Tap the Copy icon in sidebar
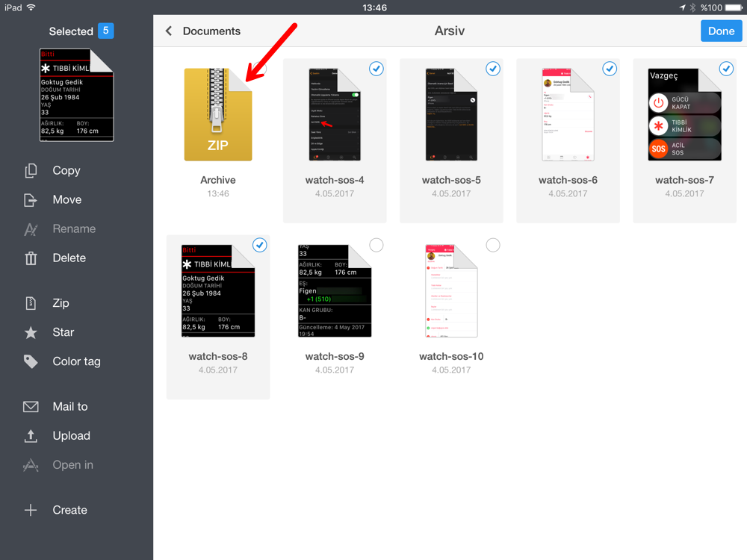Viewport: 747px width, 560px height. tap(31, 171)
